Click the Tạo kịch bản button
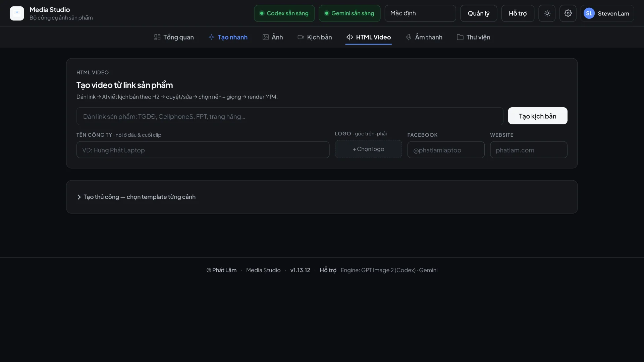The image size is (644, 362). [538, 116]
